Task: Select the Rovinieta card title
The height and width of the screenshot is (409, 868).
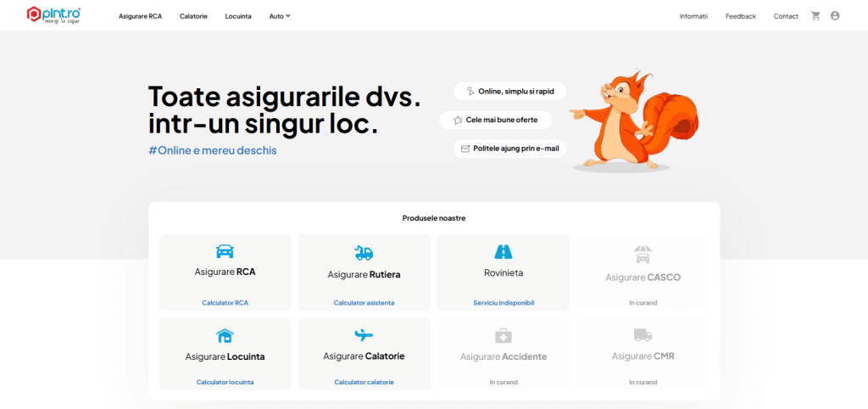Action: point(504,272)
